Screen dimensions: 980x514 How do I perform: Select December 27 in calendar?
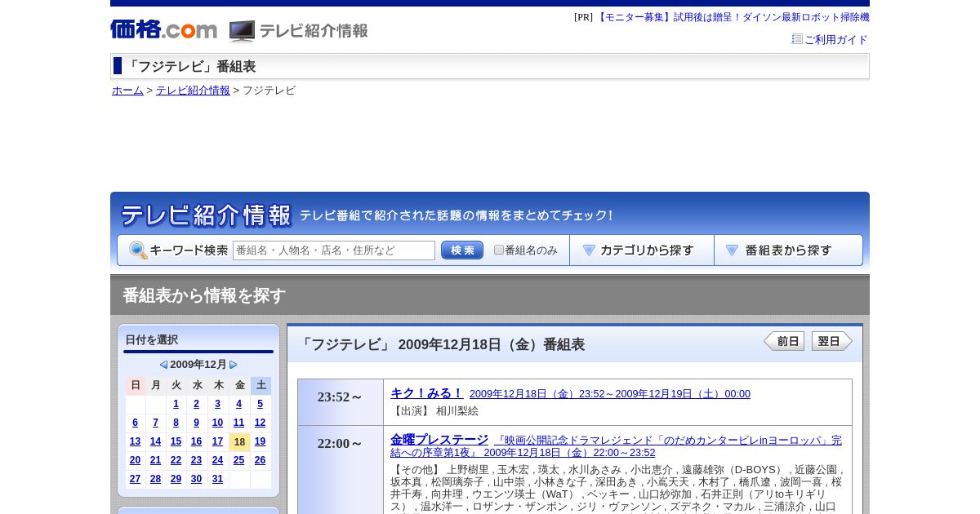pyautogui.click(x=135, y=479)
